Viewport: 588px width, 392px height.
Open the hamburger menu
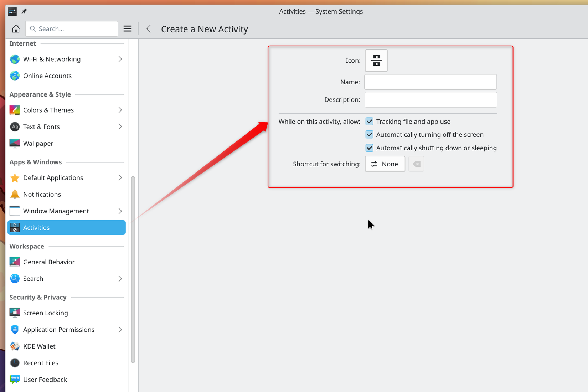[127, 29]
